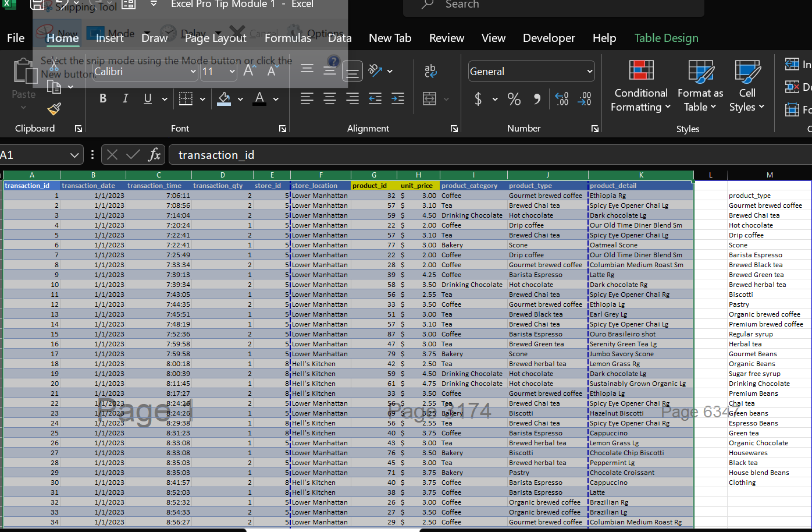
Task: Increase decimal places
Action: (561, 99)
